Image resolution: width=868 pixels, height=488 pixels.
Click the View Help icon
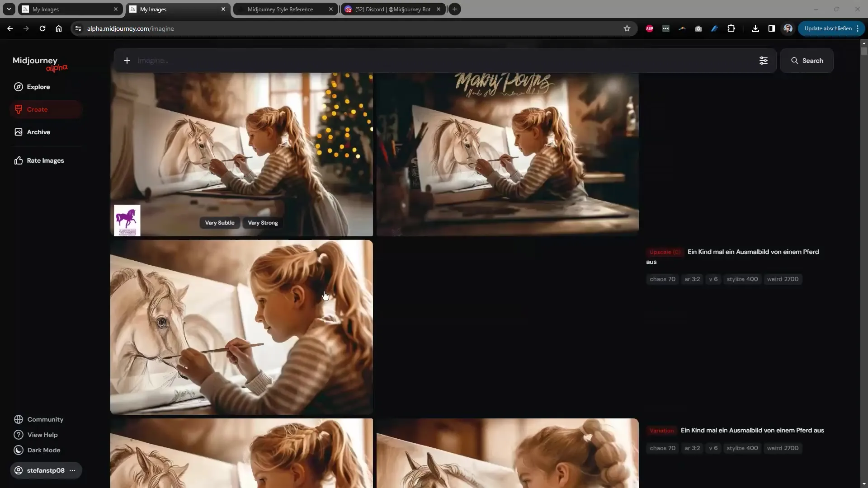[18, 434]
